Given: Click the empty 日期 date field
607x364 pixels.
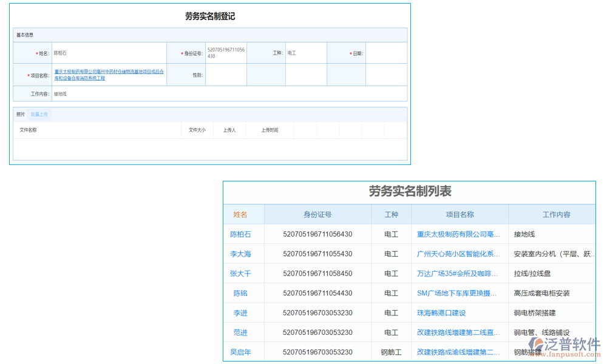Looking at the screenshot, I should 385,53.
